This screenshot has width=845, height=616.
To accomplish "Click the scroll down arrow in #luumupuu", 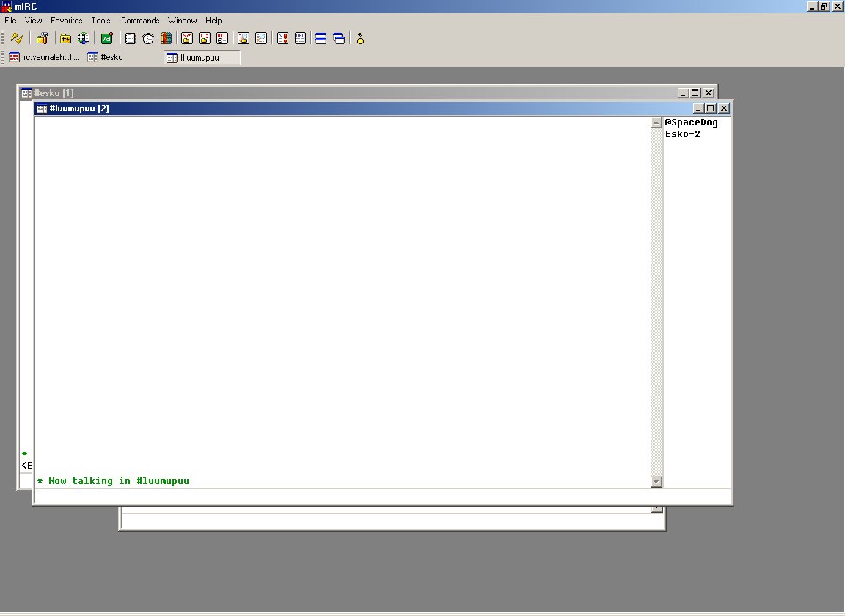I will [x=656, y=482].
